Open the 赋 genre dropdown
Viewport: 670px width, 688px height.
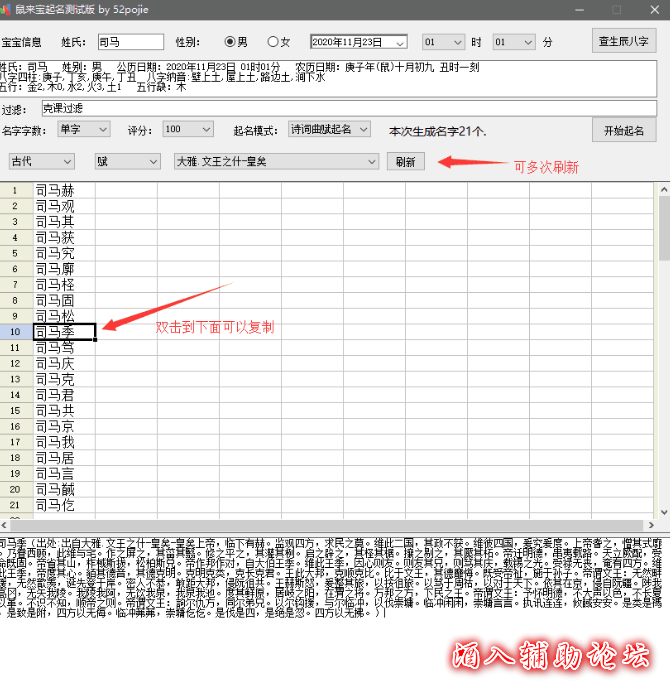pos(128,161)
